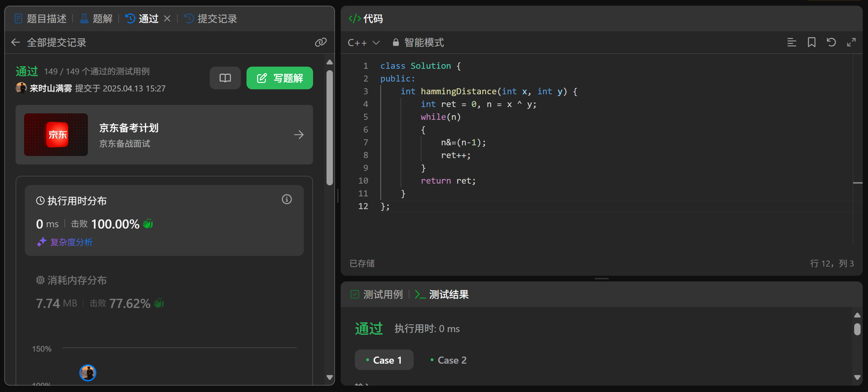Click the green 写题解 button

[x=279, y=78]
